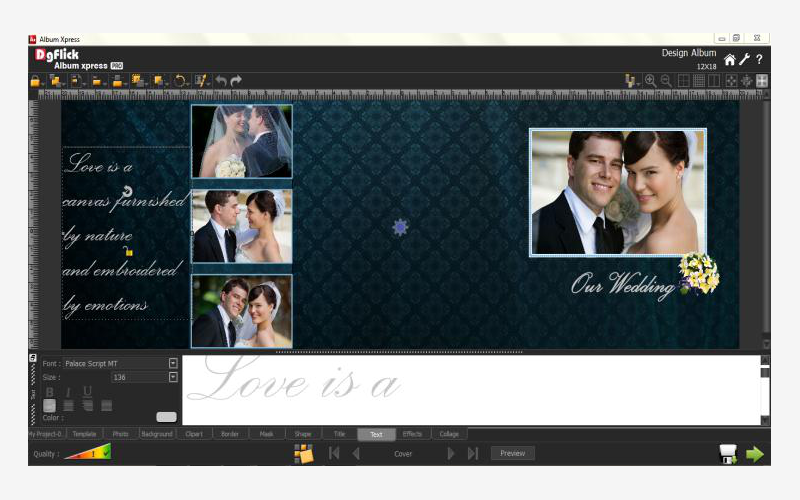
Task: Toggle Underline text formatting
Action: coord(87,391)
